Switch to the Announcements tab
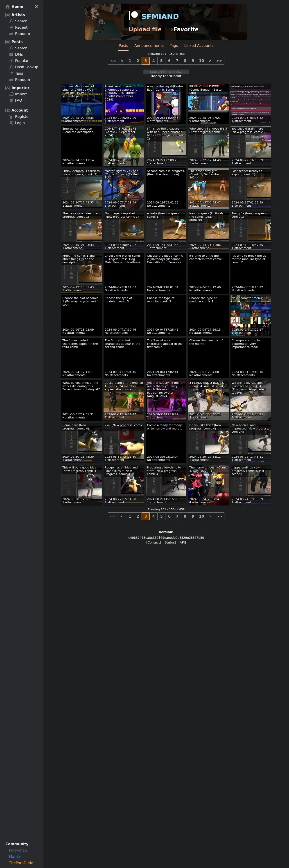This screenshot has width=289, height=868. 149,46
